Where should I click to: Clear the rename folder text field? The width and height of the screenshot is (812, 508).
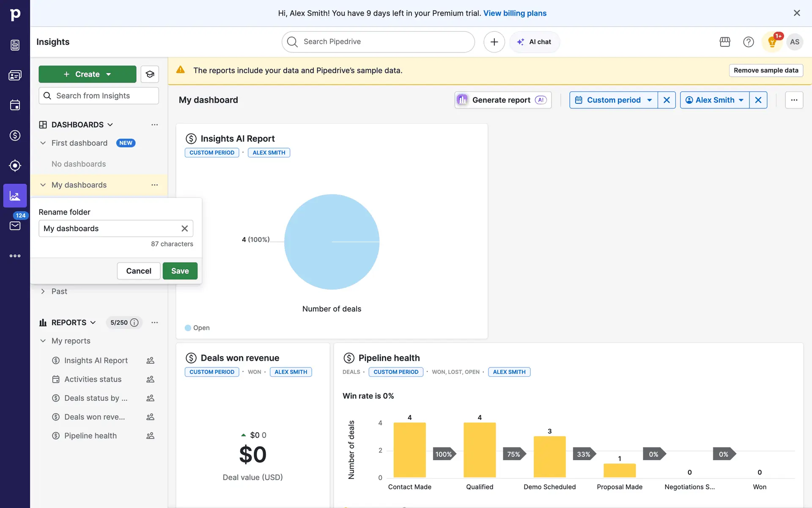click(184, 229)
